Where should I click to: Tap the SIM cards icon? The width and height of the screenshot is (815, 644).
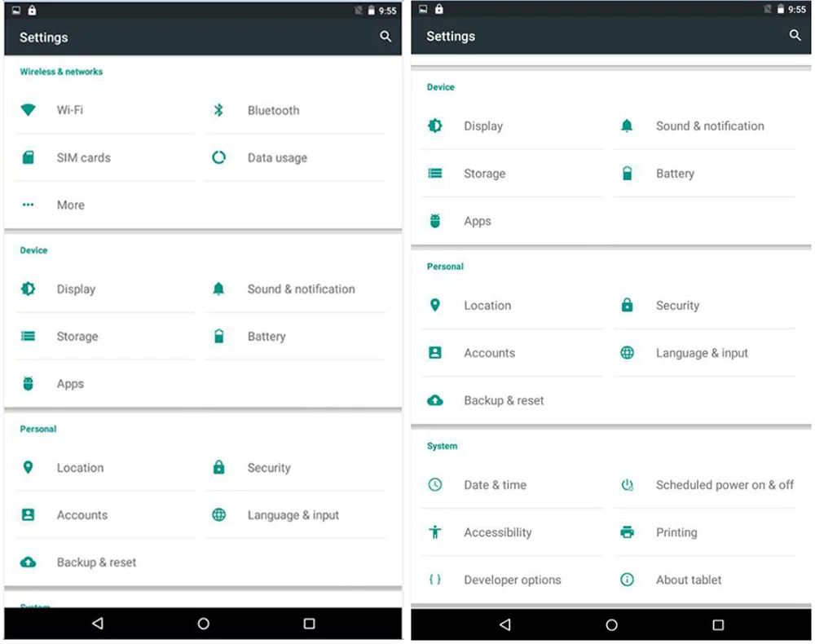tap(28, 157)
